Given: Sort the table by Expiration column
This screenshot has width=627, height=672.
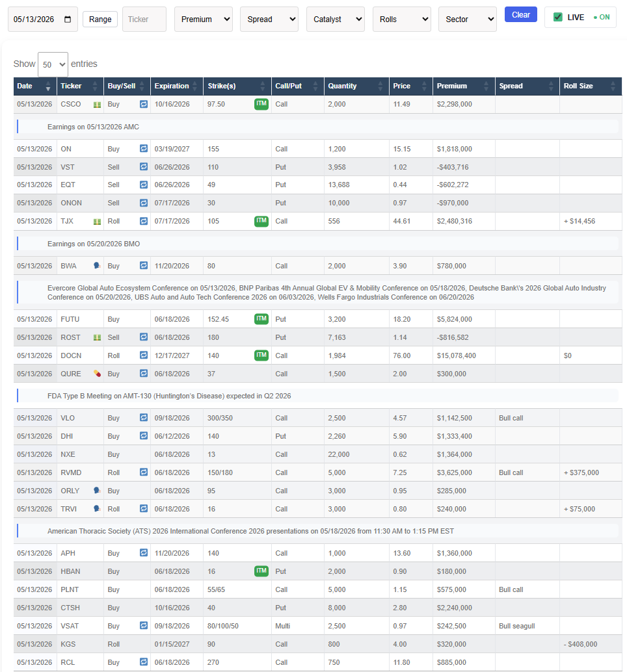Looking at the screenshot, I should (x=176, y=86).
